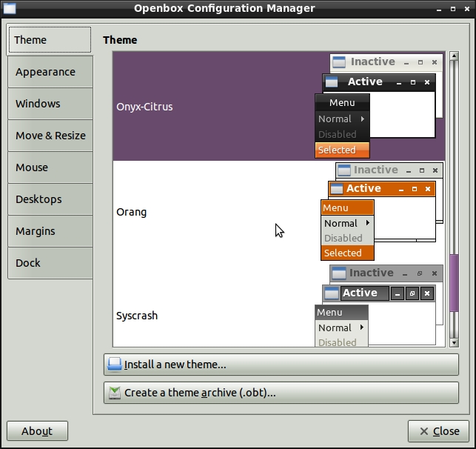
Task: Click the monitor icon on Install a new theme
Action: coord(114,365)
